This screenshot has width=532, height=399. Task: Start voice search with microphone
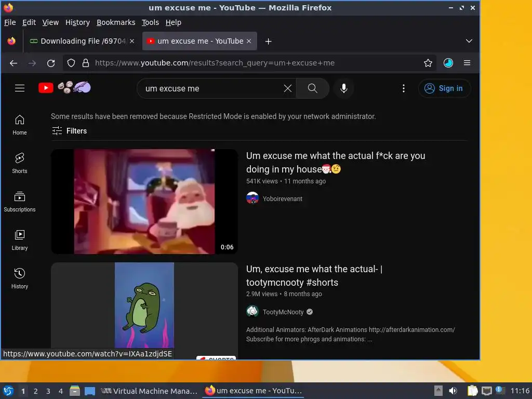[x=344, y=88]
